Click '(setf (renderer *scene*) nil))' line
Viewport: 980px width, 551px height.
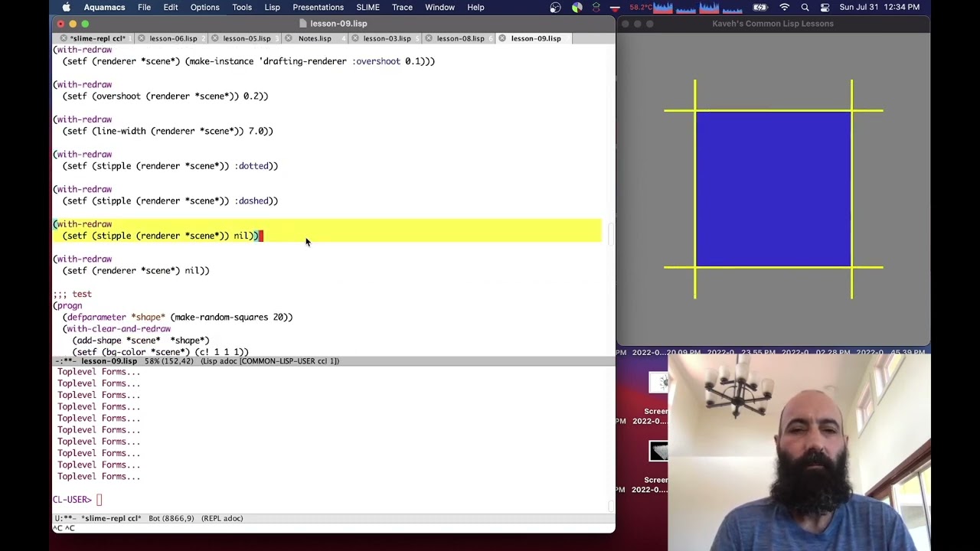tap(136, 270)
